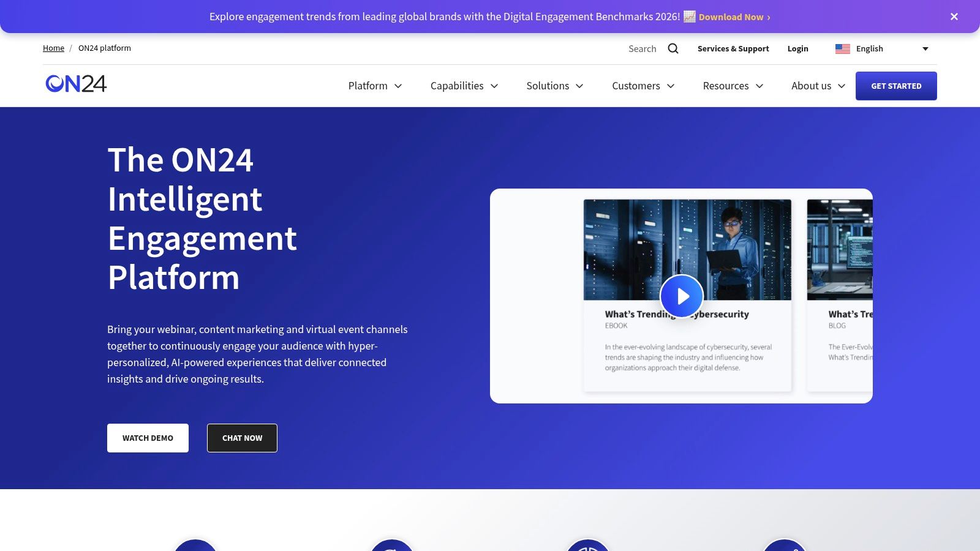Click the WATCH DEMO button
The image size is (980, 551).
(x=148, y=438)
